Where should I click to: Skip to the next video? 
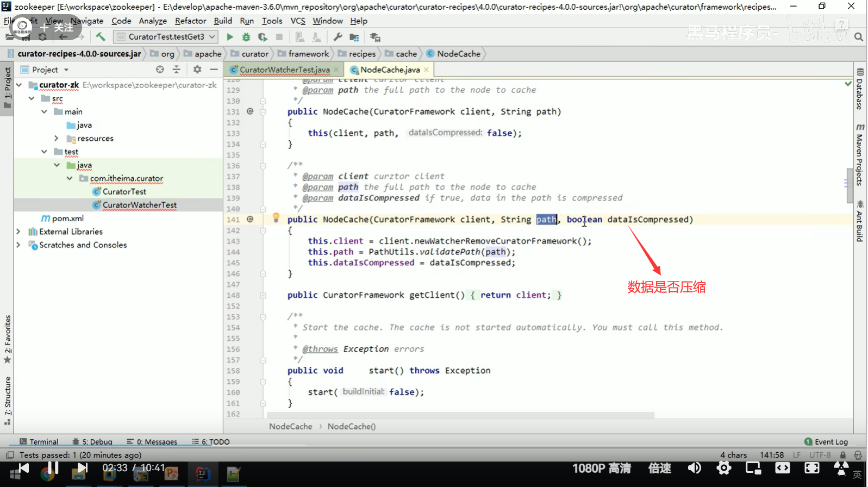(82, 468)
